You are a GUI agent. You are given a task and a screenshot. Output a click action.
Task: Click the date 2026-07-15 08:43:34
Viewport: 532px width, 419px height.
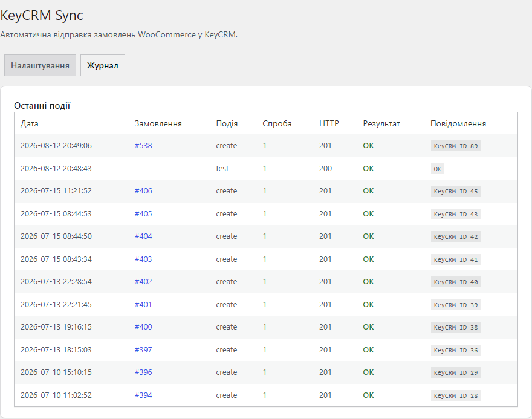[56, 259]
